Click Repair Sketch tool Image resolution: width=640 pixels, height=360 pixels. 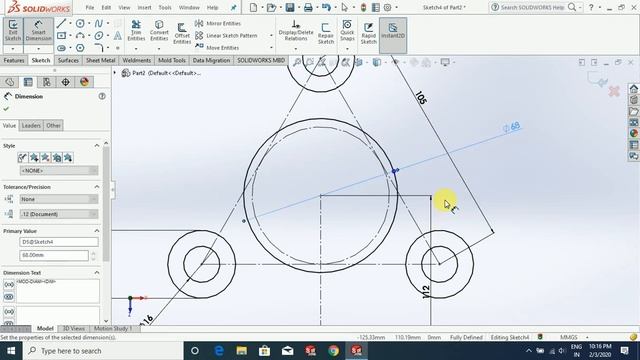coord(326,33)
